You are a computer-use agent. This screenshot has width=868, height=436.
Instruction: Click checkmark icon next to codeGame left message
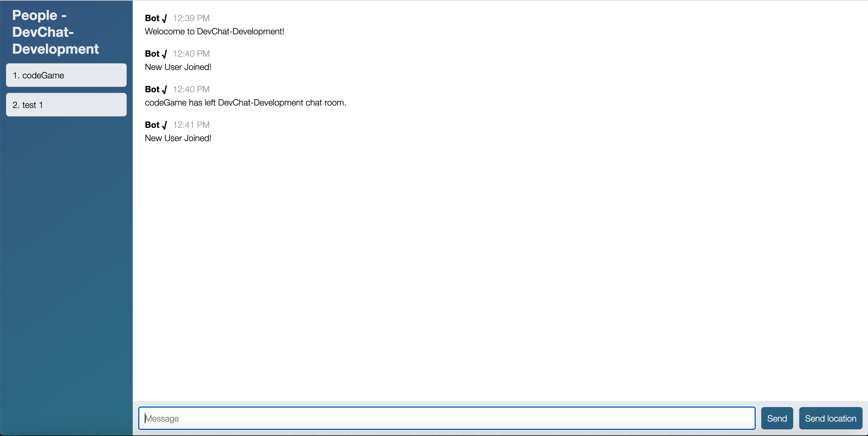coord(164,90)
